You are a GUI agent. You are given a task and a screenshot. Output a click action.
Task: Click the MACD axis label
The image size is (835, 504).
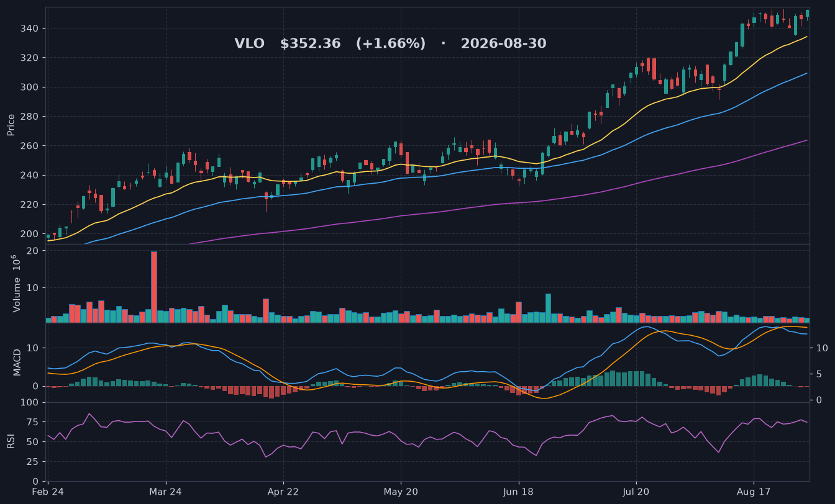point(17,362)
